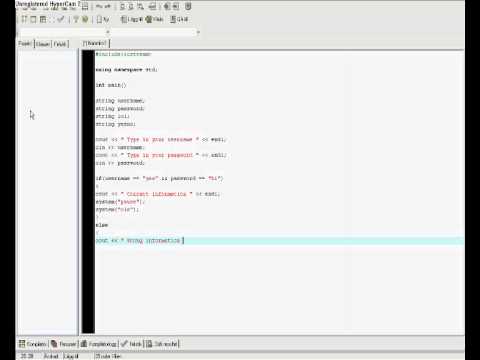Click the cursor position field in status bar

coord(28,356)
